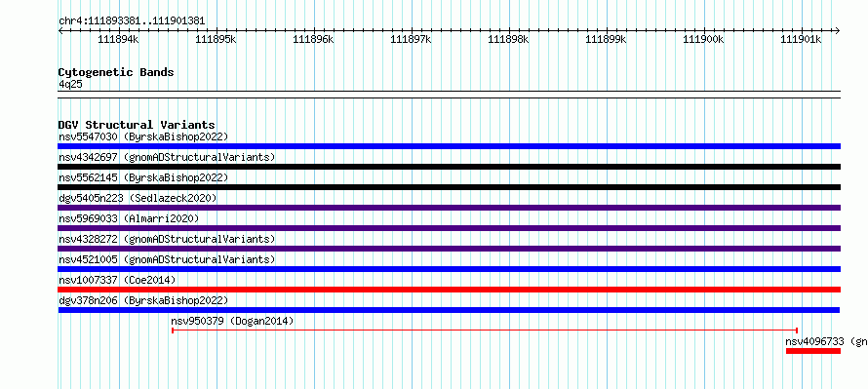Click the nsv4096733 variant label
The height and width of the screenshot is (389, 868).
pyautogui.click(x=826, y=341)
